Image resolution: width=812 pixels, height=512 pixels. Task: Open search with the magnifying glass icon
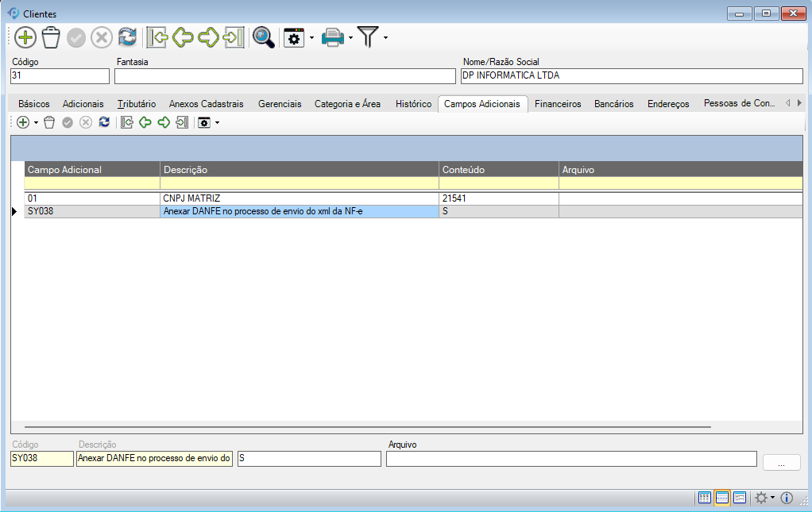[263, 37]
